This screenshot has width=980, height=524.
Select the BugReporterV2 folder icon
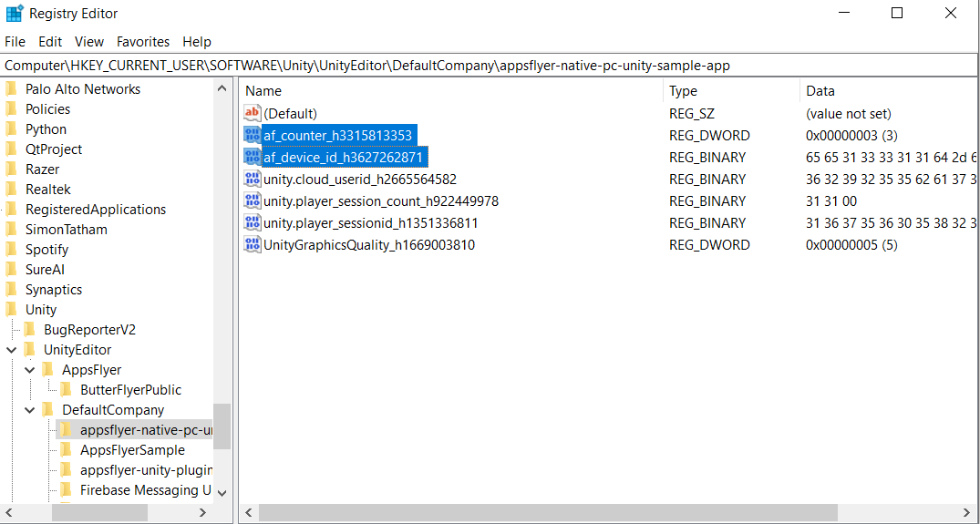29,329
